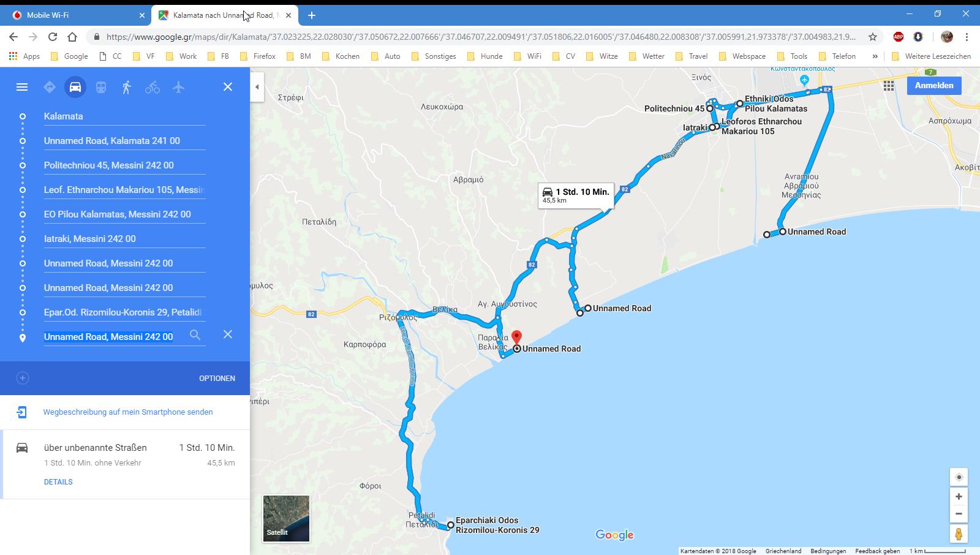Screen dimensions: 980x555
Task: Open Bedingungen terms link
Action: pos(828,551)
